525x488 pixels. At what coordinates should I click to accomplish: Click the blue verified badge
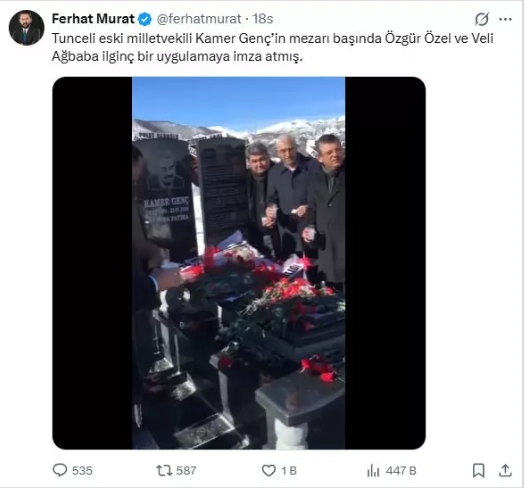click(x=145, y=19)
